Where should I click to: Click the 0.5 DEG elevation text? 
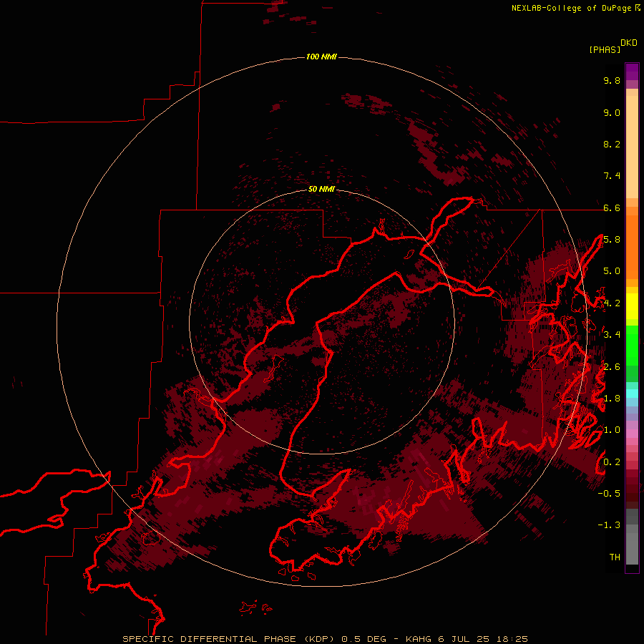pos(364,639)
